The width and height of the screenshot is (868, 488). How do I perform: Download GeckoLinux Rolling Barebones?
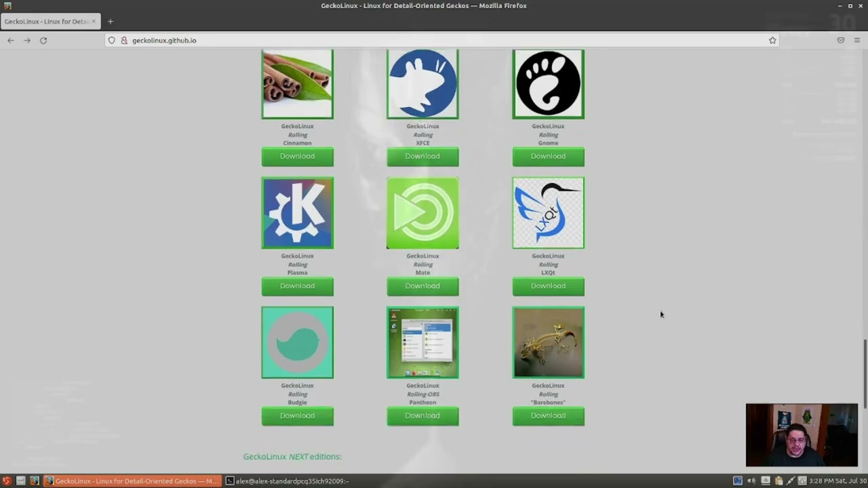click(x=548, y=416)
